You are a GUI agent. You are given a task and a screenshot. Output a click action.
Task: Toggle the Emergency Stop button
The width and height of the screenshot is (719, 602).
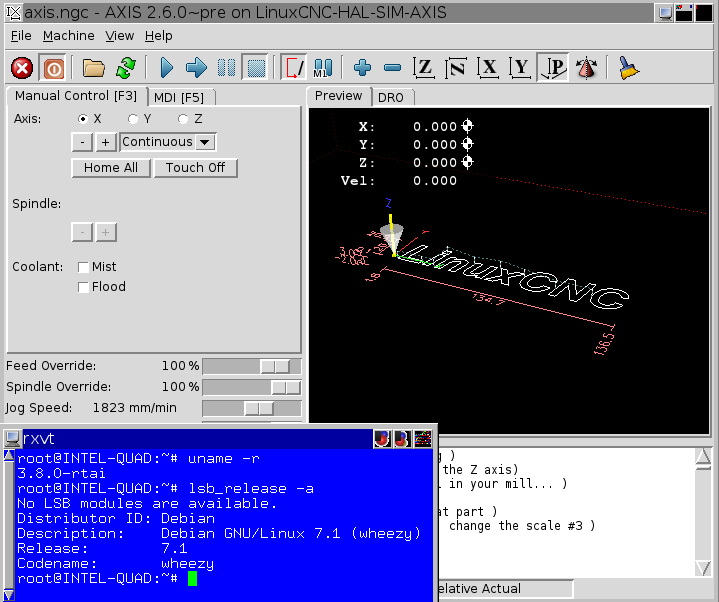click(22, 68)
